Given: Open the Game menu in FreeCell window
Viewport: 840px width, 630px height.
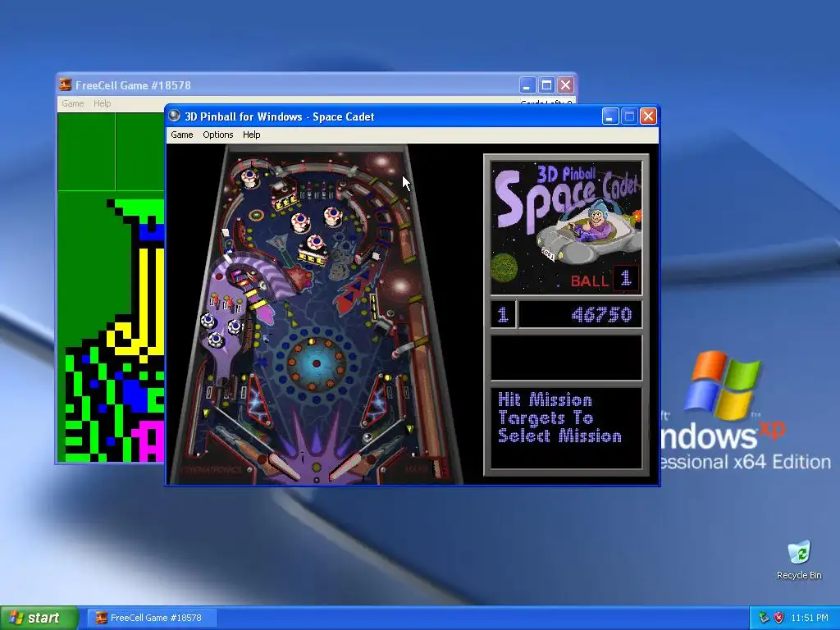Looking at the screenshot, I should [x=72, y=103].
